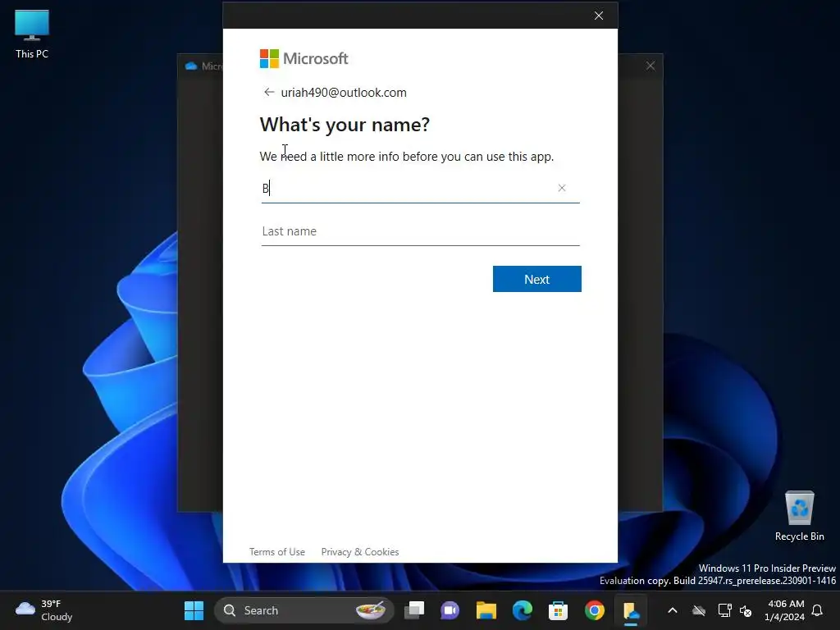Click the active OneDrive setup taskbar icon
This screenshot has width=840, height=630.
[631, 610]
